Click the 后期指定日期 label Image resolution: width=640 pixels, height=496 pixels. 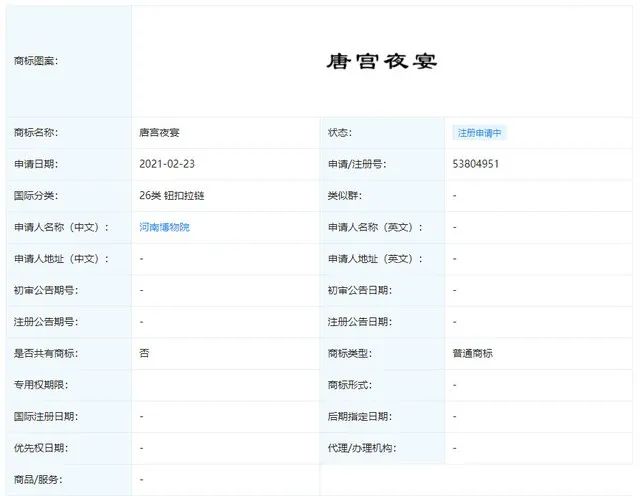360,416
